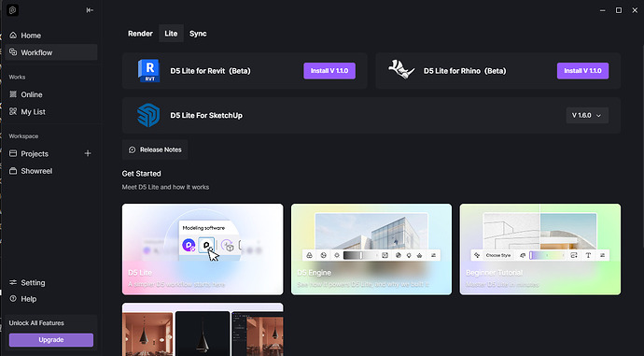This screenshot has width=644, height=356.
Task: Open Help
Action: (51, 299)
